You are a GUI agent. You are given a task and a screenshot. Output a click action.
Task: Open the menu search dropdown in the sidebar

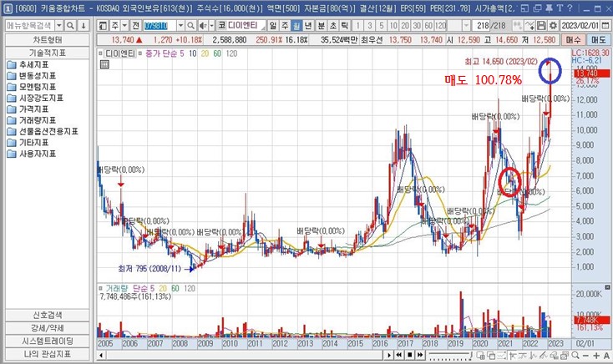59,26
